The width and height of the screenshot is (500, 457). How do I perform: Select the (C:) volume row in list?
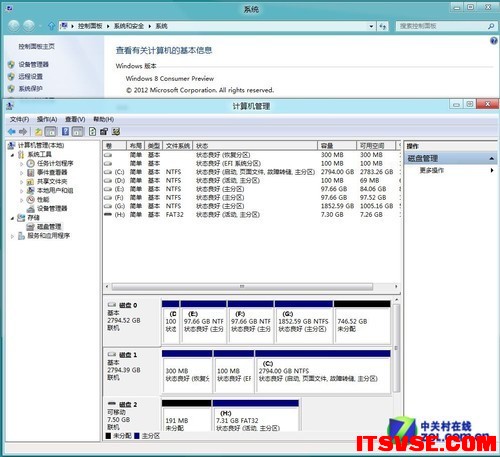[x=252, y=172]
